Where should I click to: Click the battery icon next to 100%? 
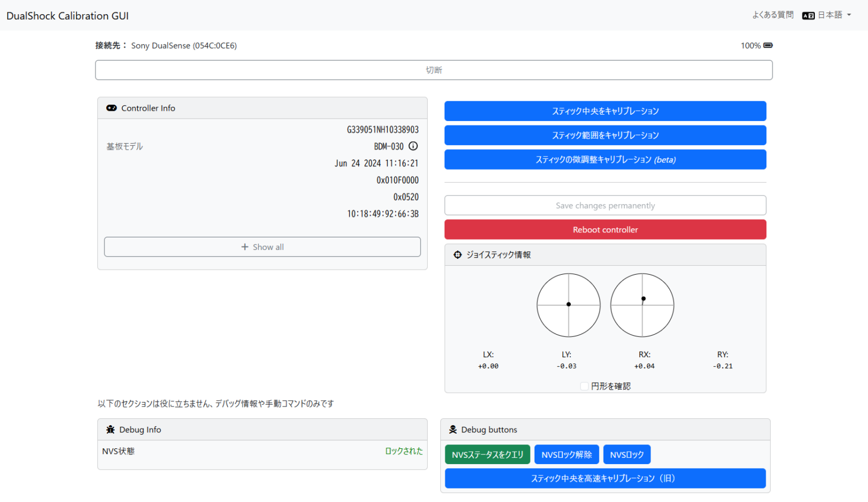pyautogui.click(x=767, y=45)
